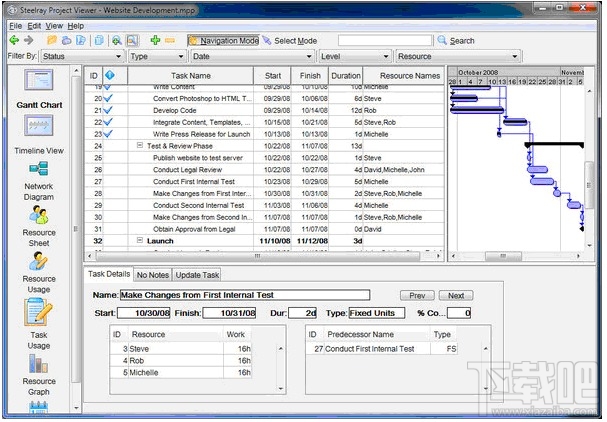
Task: Open the Network Diagram view
Action: click(39, 181)
